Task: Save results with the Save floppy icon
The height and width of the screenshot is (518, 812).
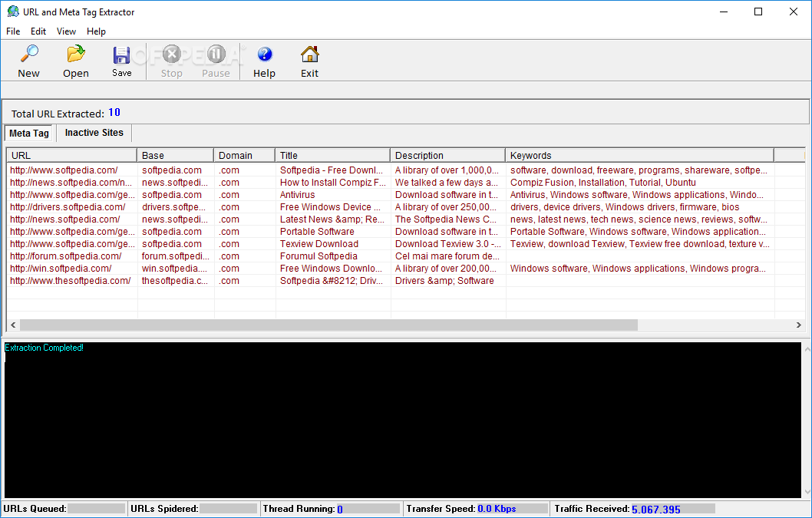Action: coord(122,54)
